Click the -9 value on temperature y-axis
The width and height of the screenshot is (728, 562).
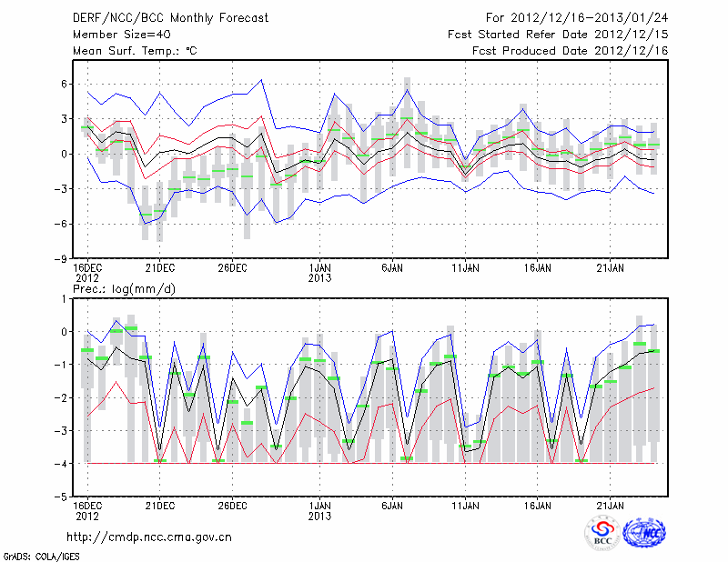(x=63, y=258)
